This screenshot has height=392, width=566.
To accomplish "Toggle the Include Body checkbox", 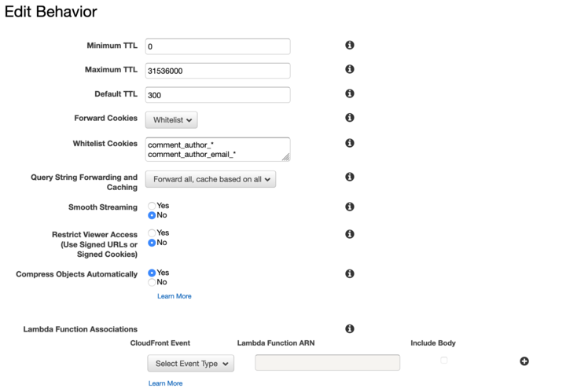I will (x=443, y=360).
